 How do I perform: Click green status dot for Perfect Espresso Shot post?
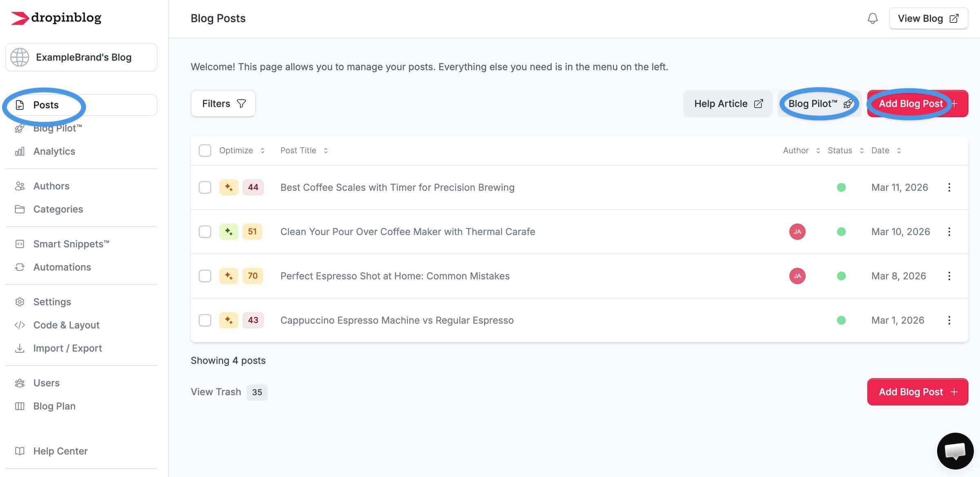(841, 276)
